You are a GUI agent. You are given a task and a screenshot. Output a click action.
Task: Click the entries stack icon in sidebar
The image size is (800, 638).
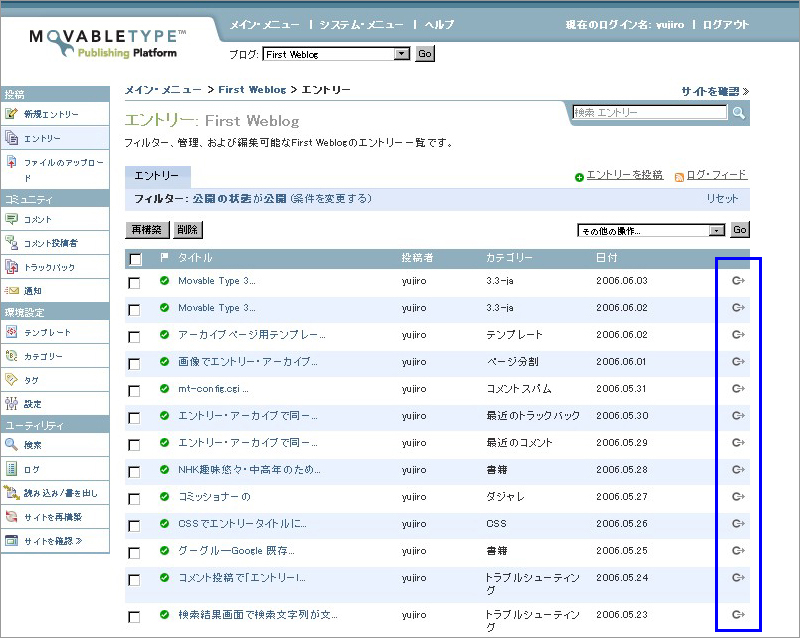pos(11,138)
